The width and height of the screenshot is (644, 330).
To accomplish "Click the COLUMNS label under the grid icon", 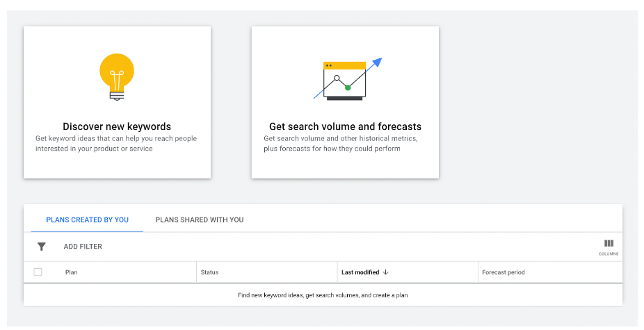I will 609,254.
